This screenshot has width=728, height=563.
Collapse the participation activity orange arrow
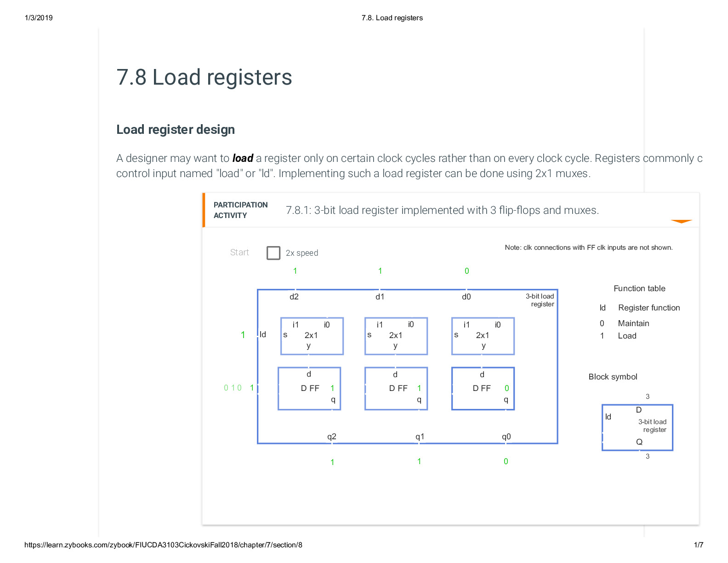click(x=681, y=222)
